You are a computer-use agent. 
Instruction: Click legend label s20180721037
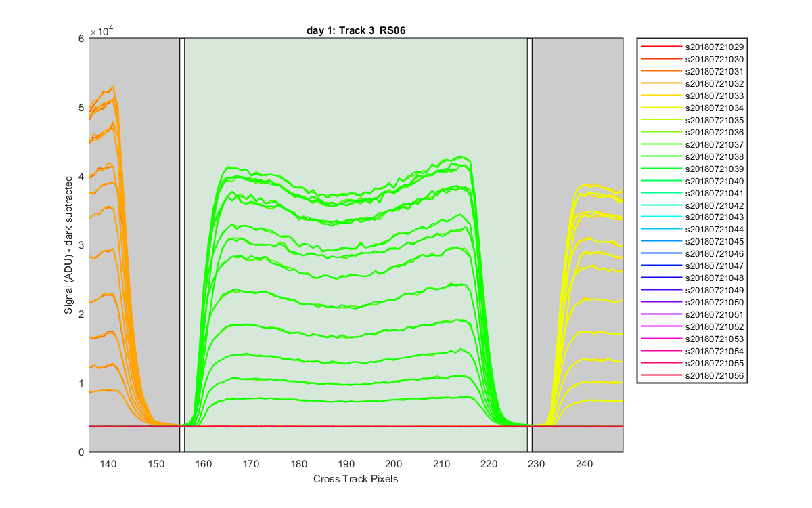point(715,145)
